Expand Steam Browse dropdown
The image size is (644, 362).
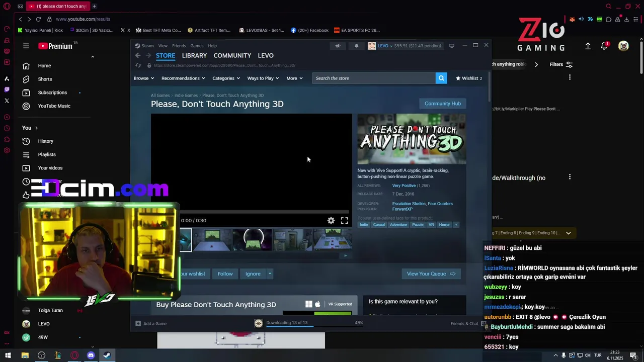coord(144,78)
